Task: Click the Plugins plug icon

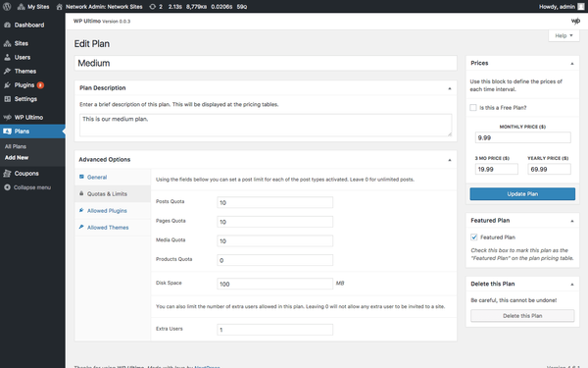Action: [x=7, y=85]
